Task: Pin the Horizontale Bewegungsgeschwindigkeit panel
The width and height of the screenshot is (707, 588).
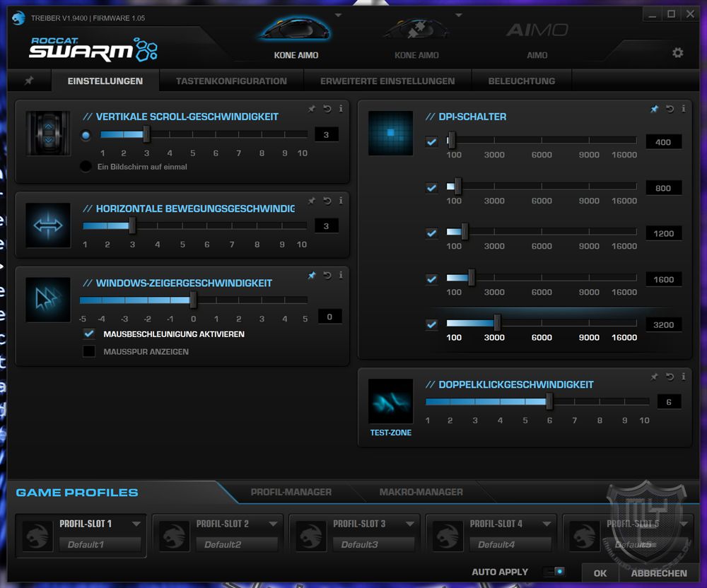Action: (312, 201)
